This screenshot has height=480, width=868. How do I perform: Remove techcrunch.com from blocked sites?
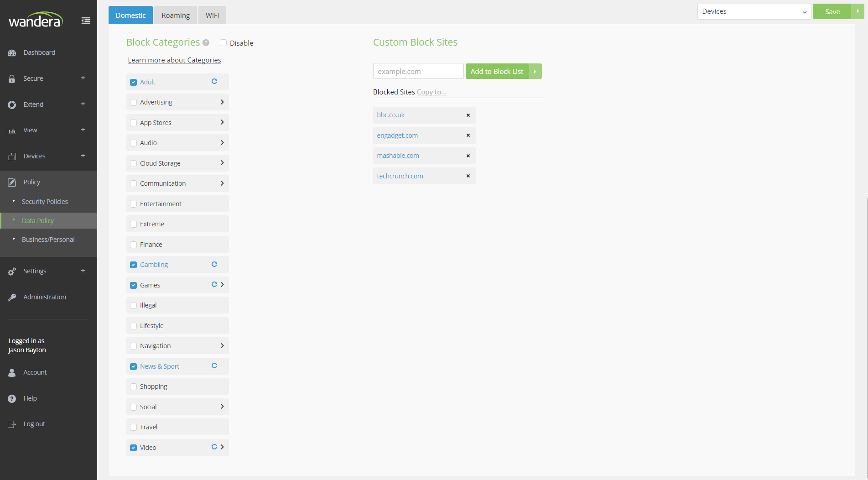tap(468, 176)
